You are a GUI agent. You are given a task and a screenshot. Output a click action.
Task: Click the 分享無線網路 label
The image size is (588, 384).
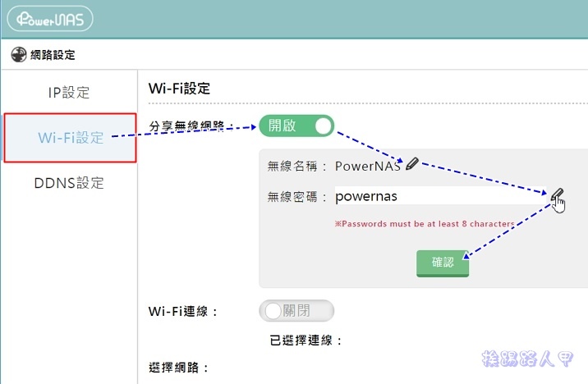[191, 126]
